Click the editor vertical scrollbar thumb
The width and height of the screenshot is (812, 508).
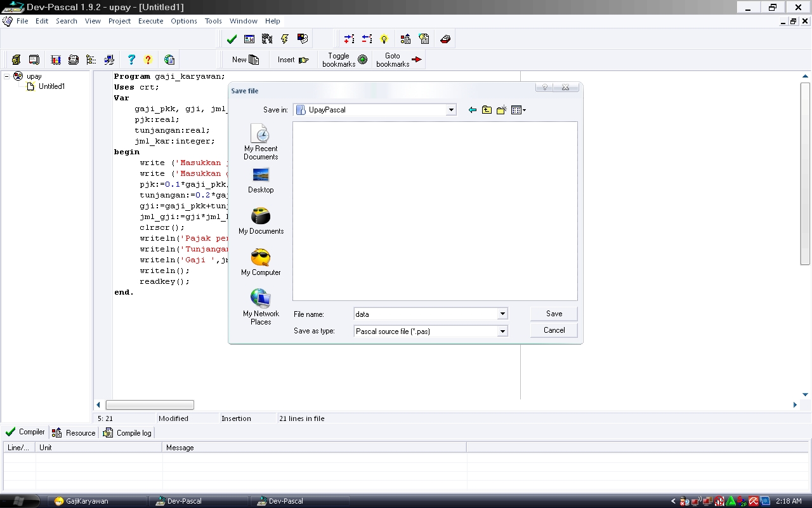point(805,173)
